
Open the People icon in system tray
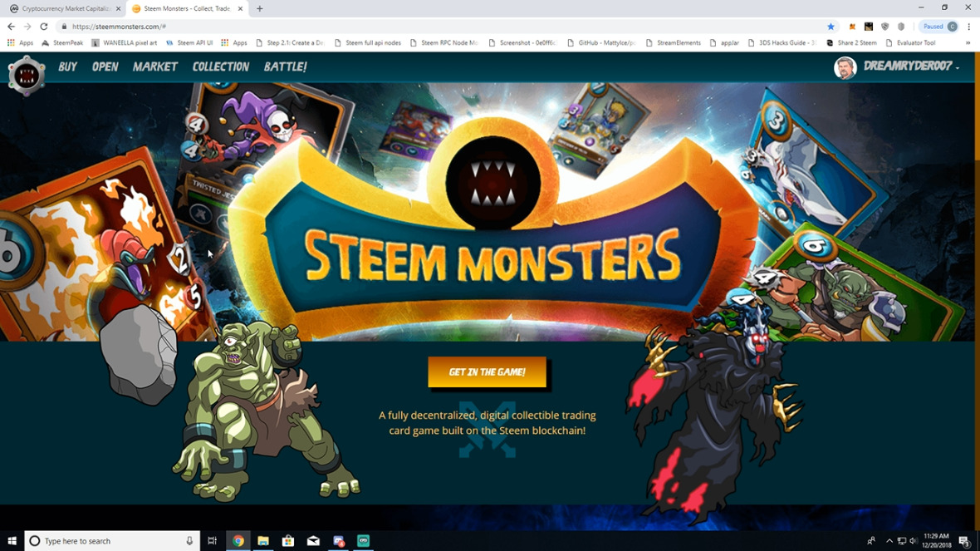tap(871, 541)
